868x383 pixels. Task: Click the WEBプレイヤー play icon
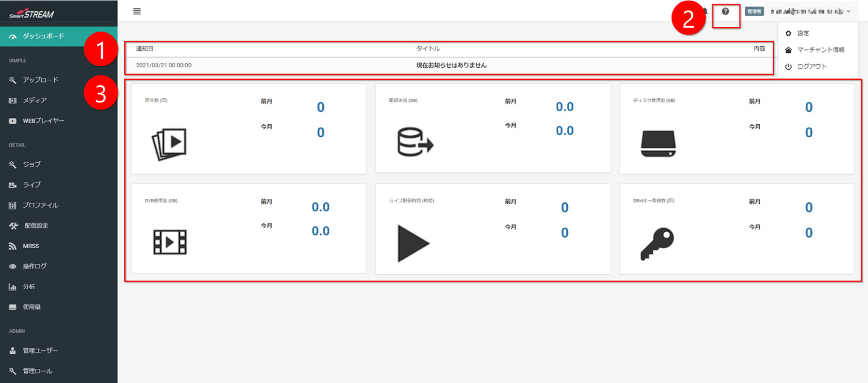coord(12,121)
